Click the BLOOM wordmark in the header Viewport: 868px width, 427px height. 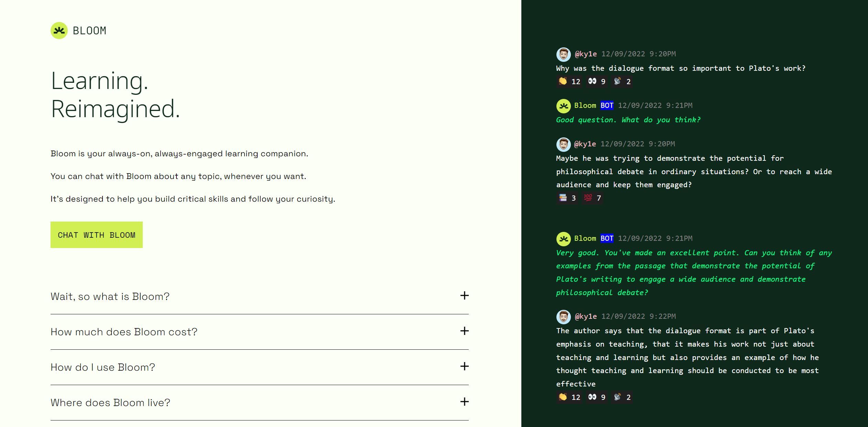coord(89,31)
